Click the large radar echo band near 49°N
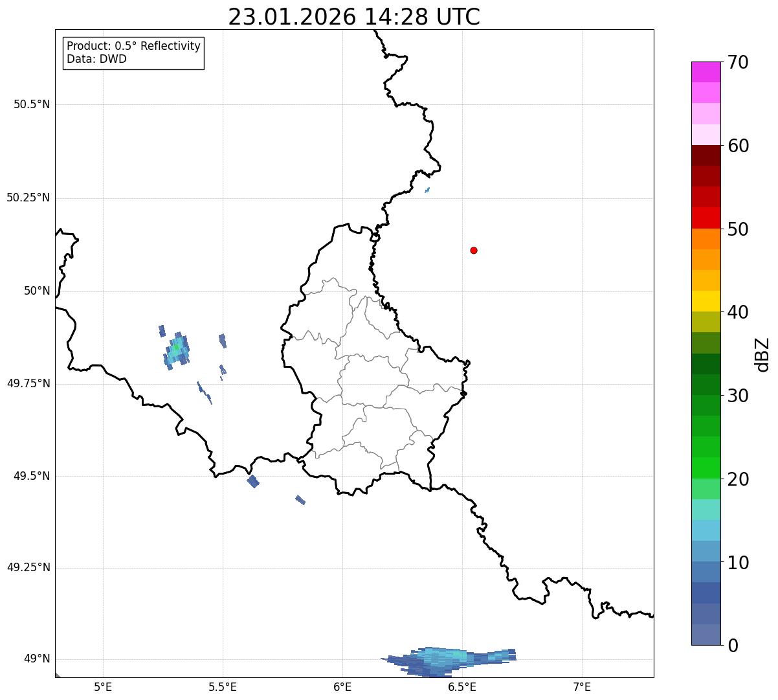The image size is (778, 700). (449, 662)
